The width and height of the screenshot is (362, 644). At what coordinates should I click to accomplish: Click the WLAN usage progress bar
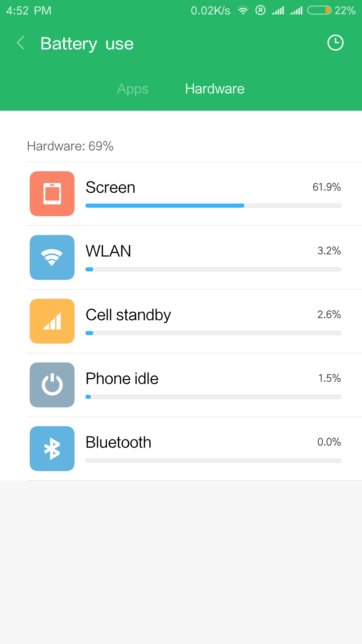tap(213, 269)
